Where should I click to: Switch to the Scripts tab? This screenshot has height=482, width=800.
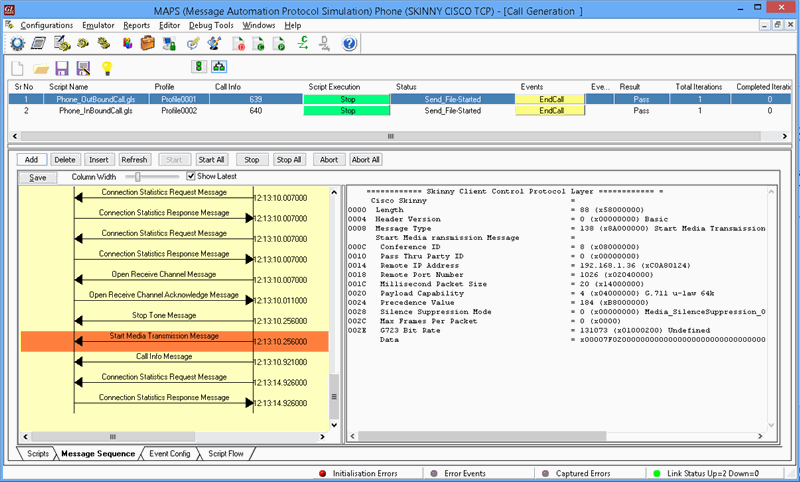coord(38,453)
